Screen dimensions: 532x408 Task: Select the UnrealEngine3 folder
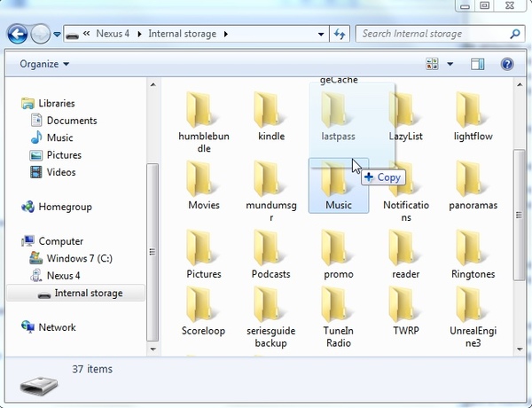[473, 318]
